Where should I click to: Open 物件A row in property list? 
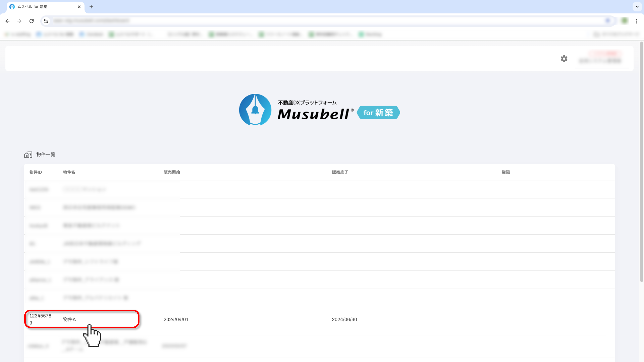[70, 319]
